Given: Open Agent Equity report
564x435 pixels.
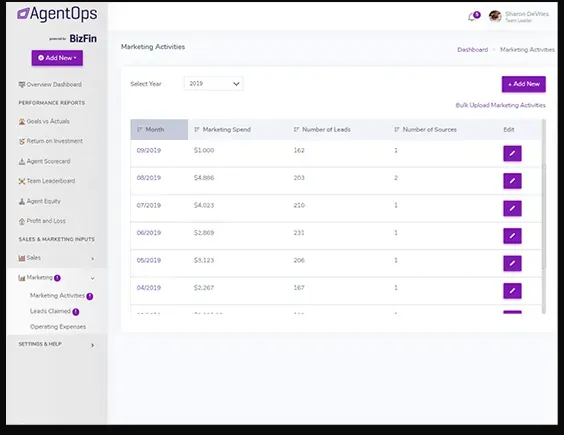Looking at the screenshot, I should tap(44, 201).
